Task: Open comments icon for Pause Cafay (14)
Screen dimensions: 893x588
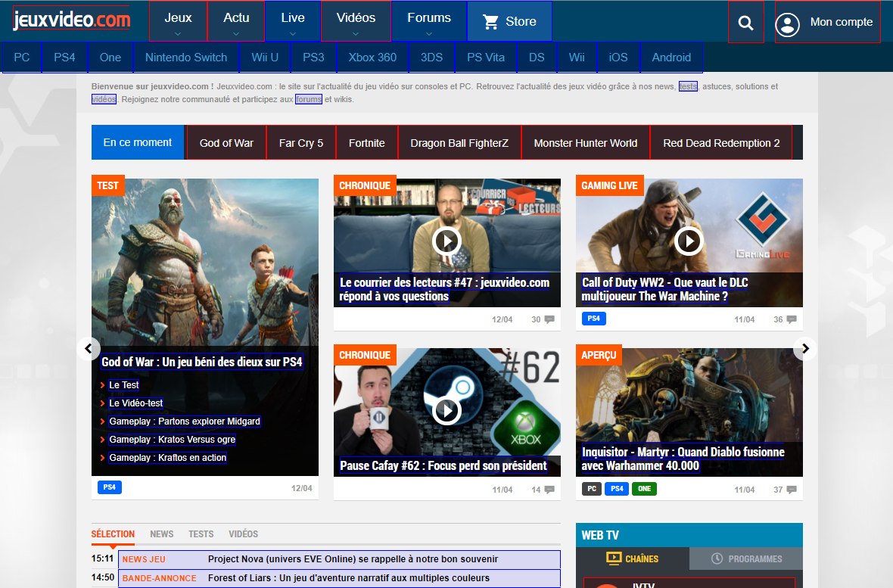Action: point(549,490)
